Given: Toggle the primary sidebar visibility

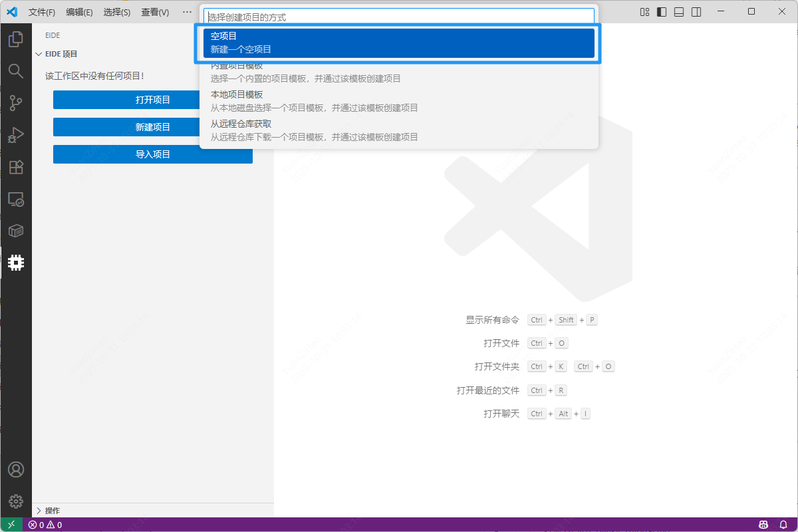Looking at the screenshot, I should coord(661,11).
